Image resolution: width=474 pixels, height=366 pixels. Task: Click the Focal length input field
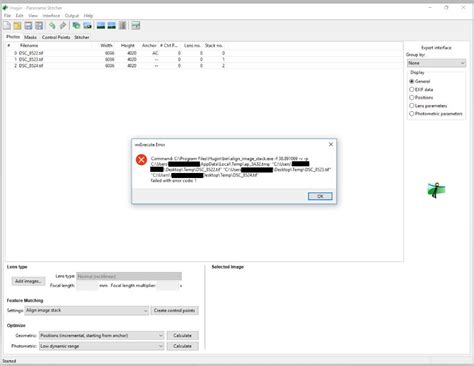click(87, 286)
